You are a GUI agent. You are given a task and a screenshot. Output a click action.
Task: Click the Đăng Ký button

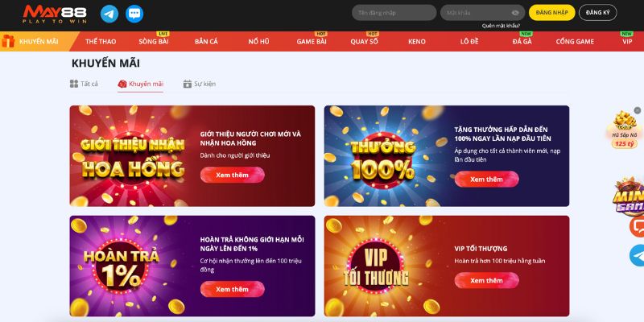597,13
